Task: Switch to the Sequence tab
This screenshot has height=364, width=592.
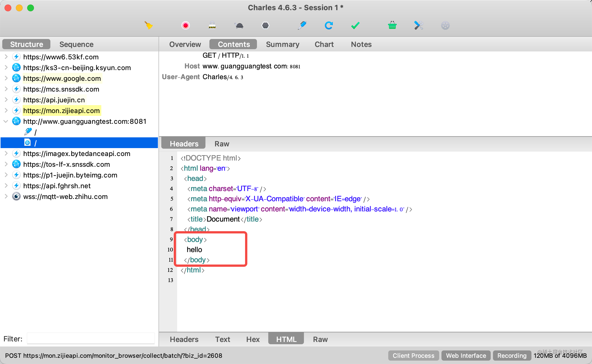Action: click(76, 44)
